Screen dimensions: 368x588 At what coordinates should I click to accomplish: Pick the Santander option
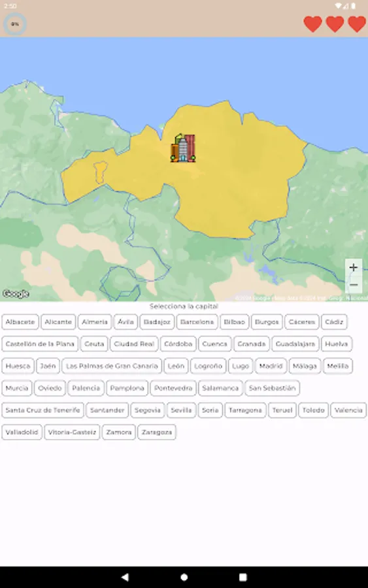107,410
